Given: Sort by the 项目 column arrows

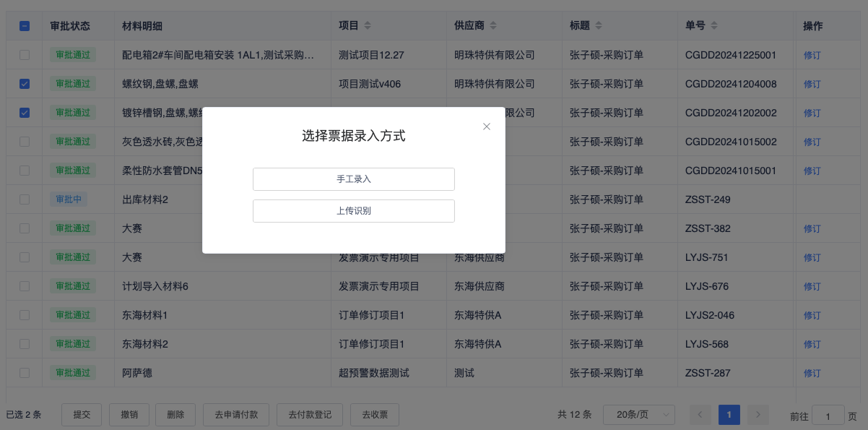Looking at the screenshot, I should (368, 26).
